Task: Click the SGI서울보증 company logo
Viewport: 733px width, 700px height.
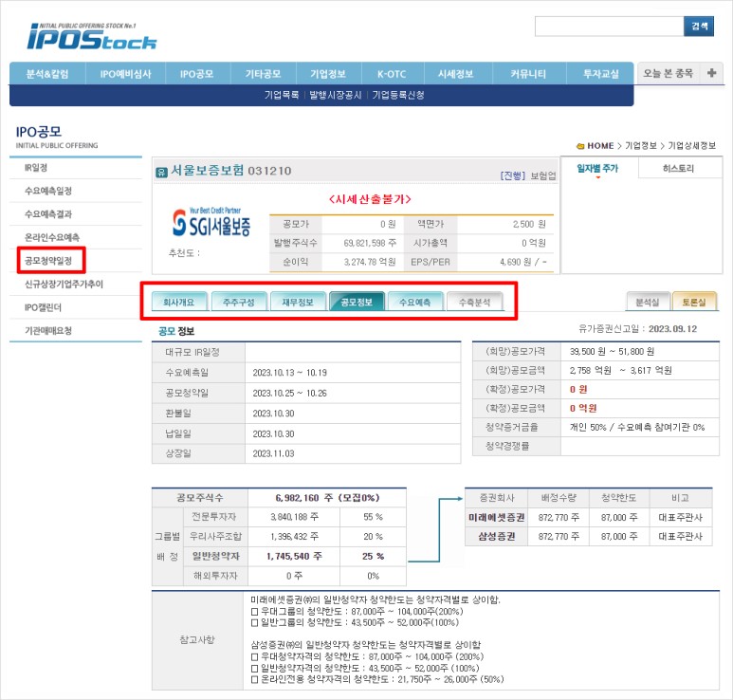Action: [211, 222]
